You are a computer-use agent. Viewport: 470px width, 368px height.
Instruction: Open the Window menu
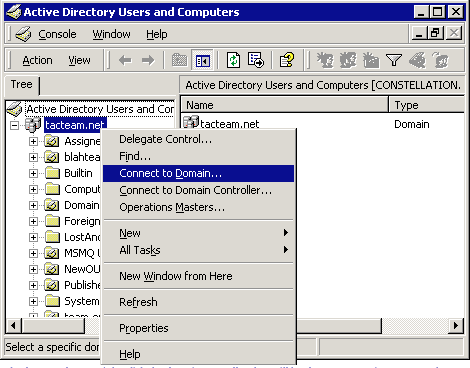(x=111, y=34)
